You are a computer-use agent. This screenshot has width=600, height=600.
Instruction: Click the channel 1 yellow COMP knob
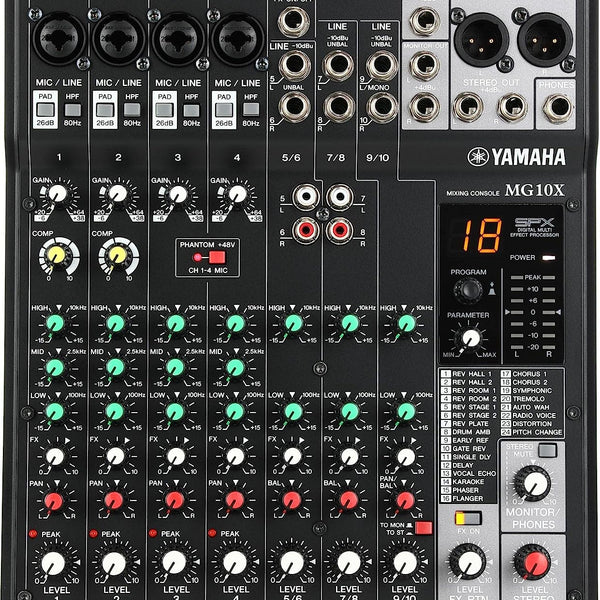pos(57,255)
